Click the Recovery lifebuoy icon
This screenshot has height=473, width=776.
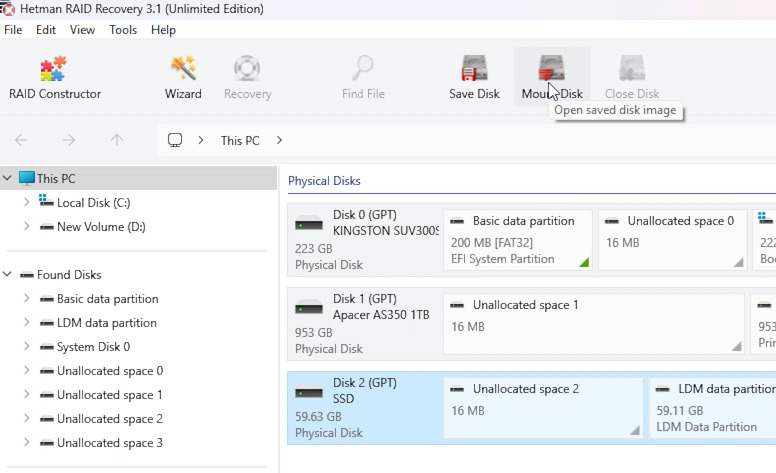coord(247,68)
